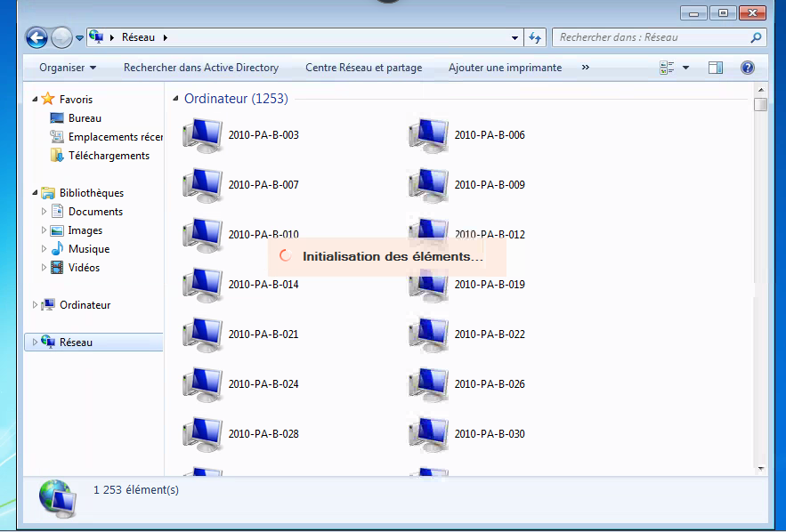Open view options dropdown arrow

pos(686,68)
